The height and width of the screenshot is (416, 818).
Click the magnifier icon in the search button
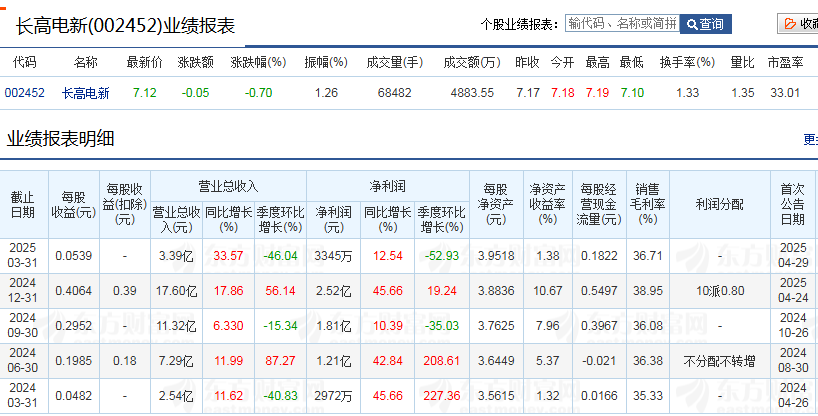[x=692, y=25]
